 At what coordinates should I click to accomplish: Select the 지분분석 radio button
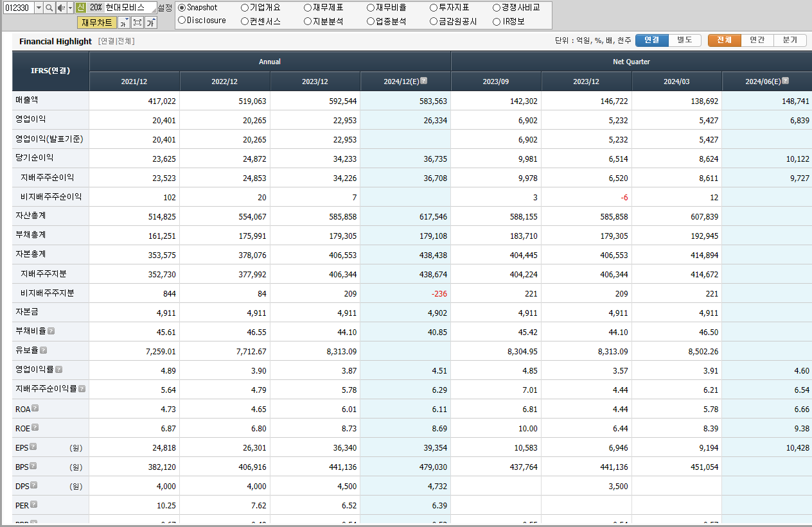pos(308,21)
